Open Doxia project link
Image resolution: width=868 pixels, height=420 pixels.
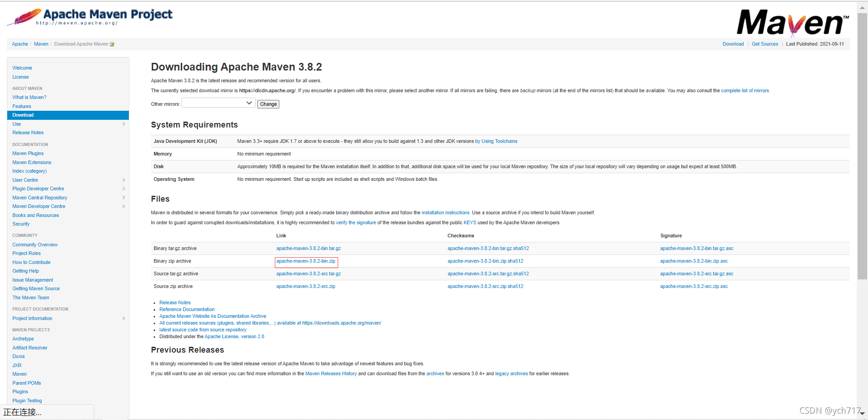19,356
